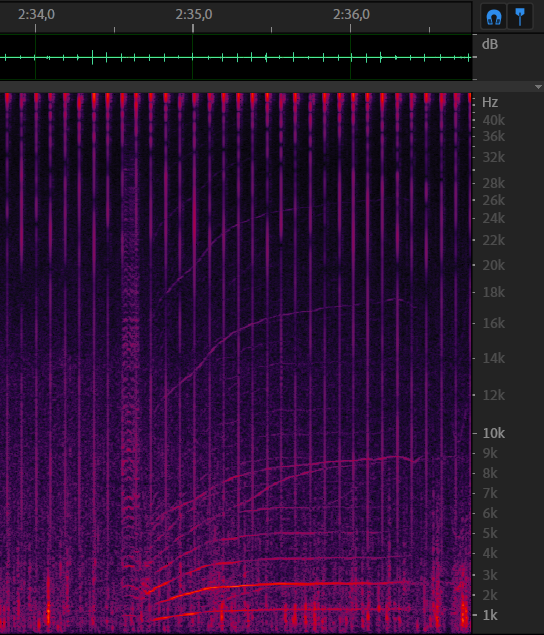The image size is (544, 635).
Task: Click the 1k mark on the frequency scale
Action: point(490,615)
